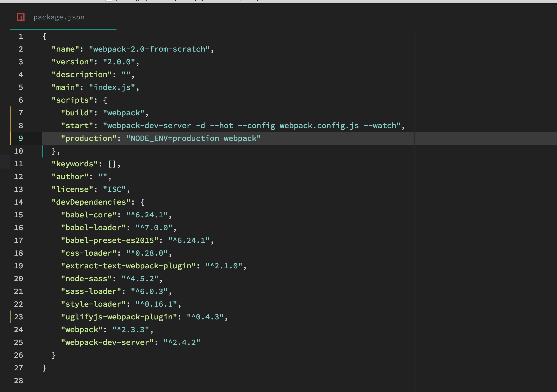The height and width of the screenshot is (392, 557).
Task: Switch to the package.json tab
Action: tap(59, 17)
